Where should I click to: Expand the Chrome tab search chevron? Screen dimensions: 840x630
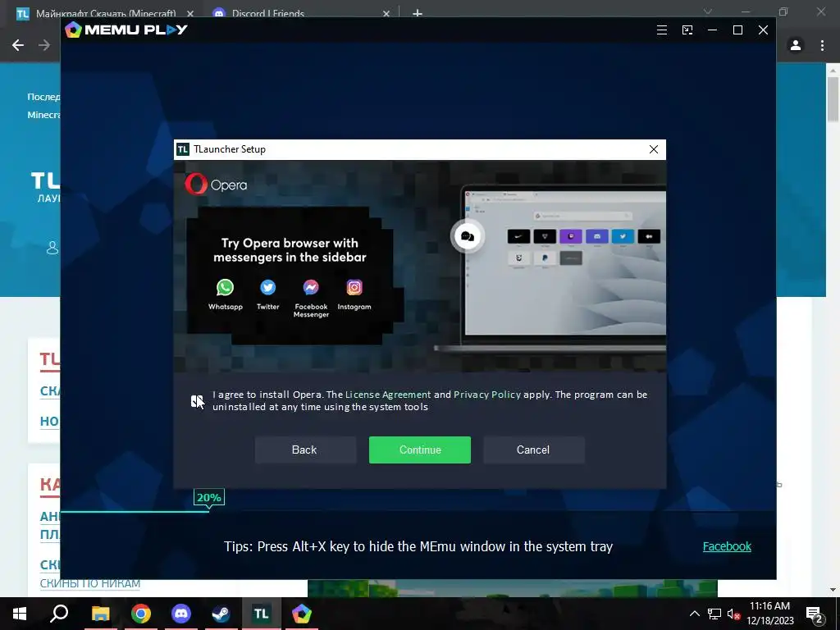pyautogui.click(x=708, y=11)
